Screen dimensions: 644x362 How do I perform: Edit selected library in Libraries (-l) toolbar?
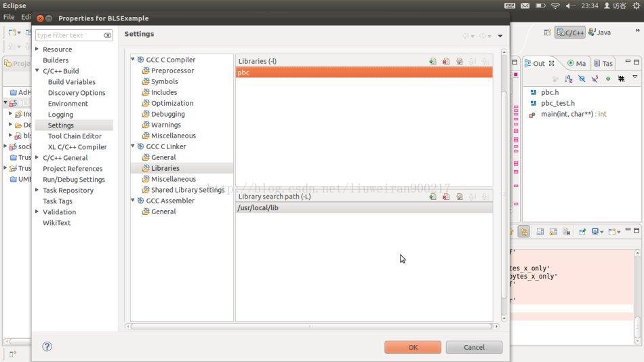coord(459,61)
